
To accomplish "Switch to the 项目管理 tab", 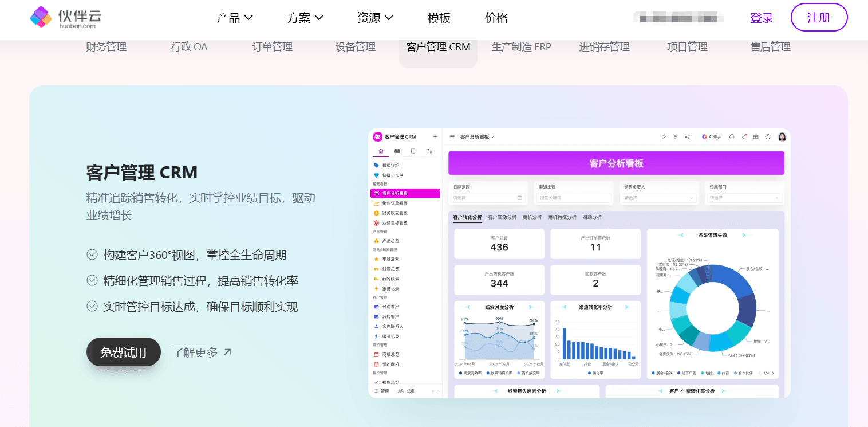I will (688, 47).
